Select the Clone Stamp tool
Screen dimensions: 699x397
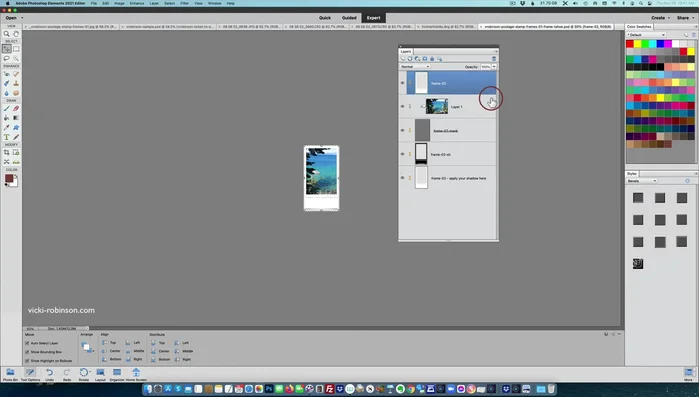(x=16, y=83)
